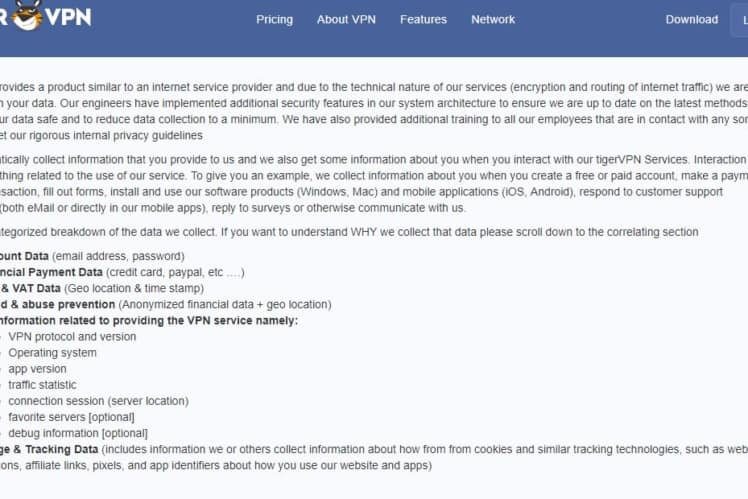Select the 'app version' list entry
This screenshot has height=499, width=748.
[37, 369]
